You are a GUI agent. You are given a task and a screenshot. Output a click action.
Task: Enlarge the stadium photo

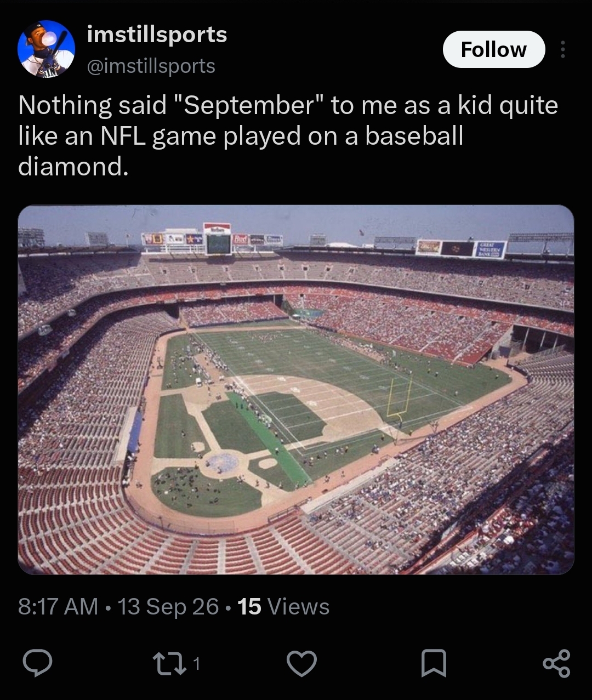[x=296, y=390]
